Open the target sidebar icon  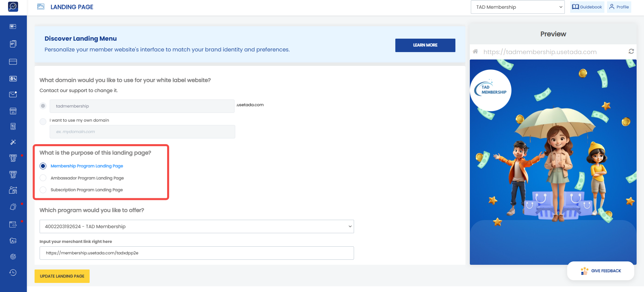click(x=13, y=257)
